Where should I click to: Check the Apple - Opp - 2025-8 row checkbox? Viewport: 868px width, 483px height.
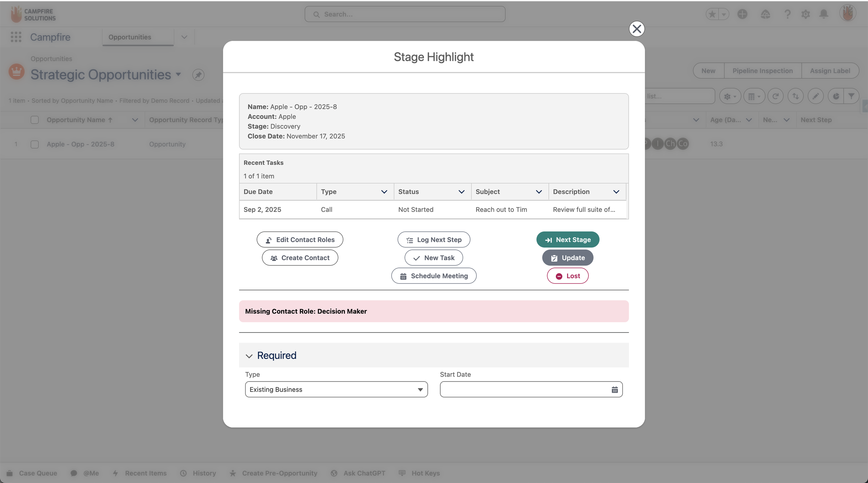tap(34, 144)
